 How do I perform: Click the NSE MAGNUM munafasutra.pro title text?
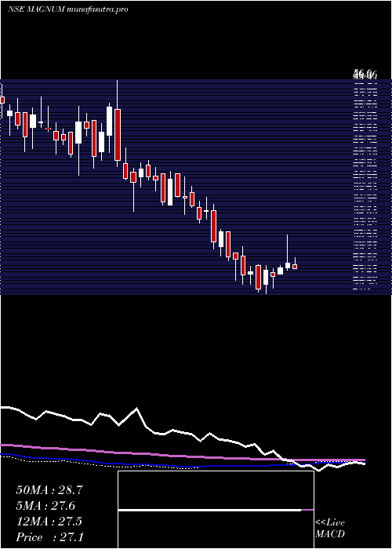67,9
